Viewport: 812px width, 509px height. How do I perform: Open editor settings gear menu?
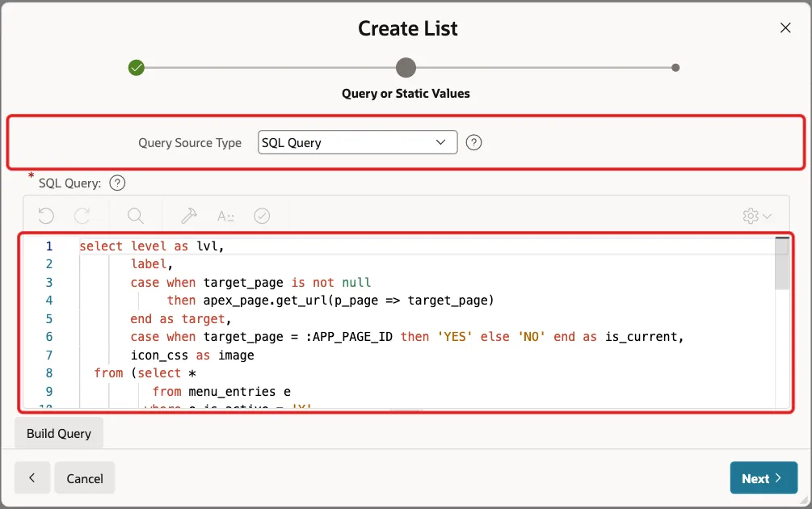pyautogui.click(x=757, y=216)
